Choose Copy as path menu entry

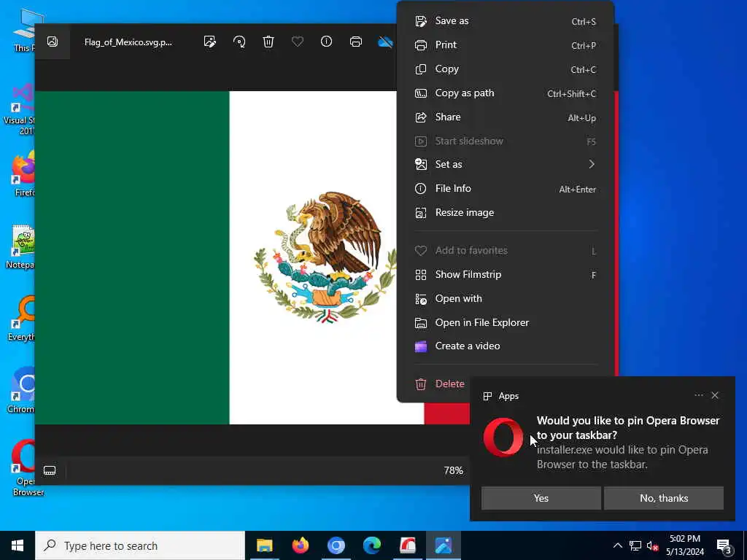(x=506, y=93)
